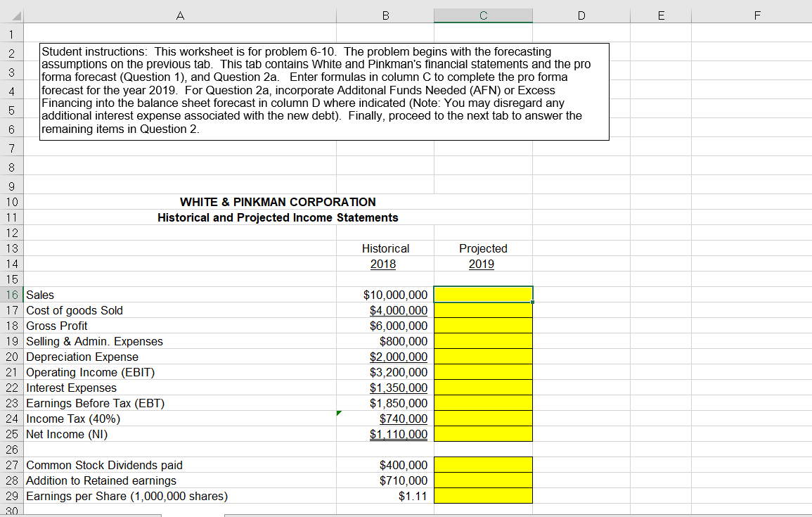This screenshot has height=517, width=812.
Task: Click the 'Income Tax (40%)' label
Action: click(x=73, y=419)
